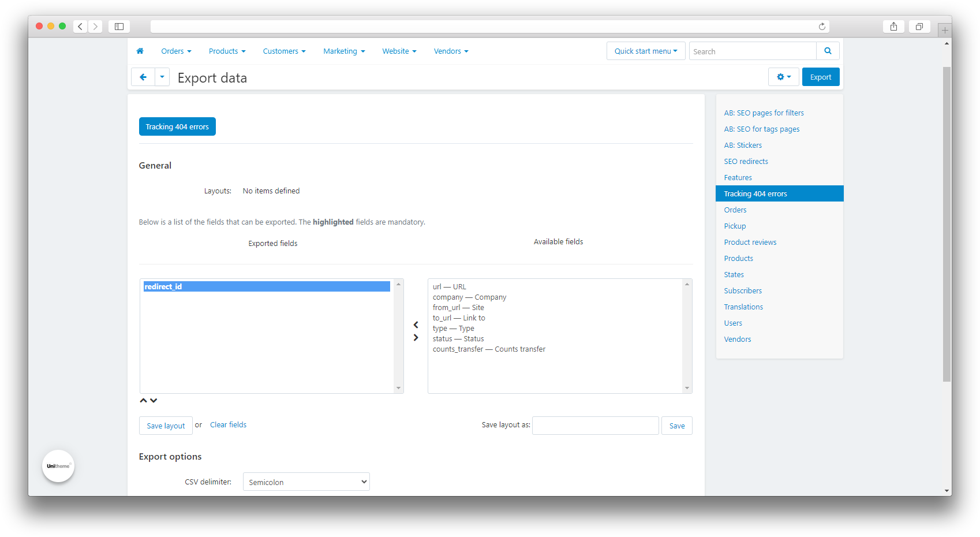Select the redirect_id exported field
Screen dimensions: 980x537
(266, 287)
